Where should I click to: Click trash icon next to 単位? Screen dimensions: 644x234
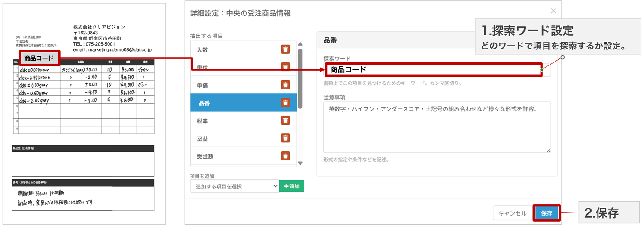click(286, 67)
